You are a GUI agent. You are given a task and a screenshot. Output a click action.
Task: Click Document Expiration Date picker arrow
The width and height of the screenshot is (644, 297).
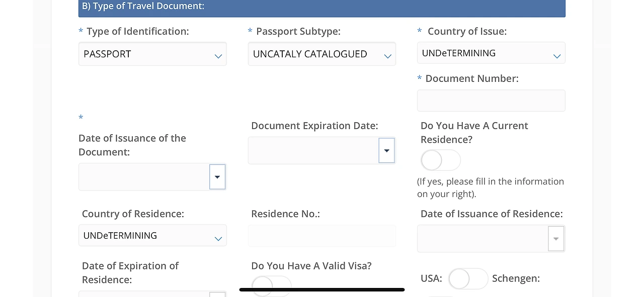coord(386,150)
